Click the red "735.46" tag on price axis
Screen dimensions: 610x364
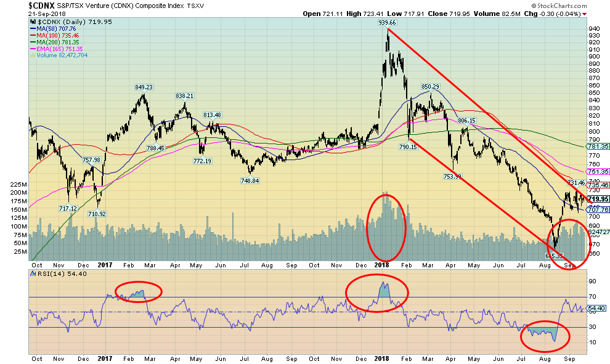[x=599, y=185]
